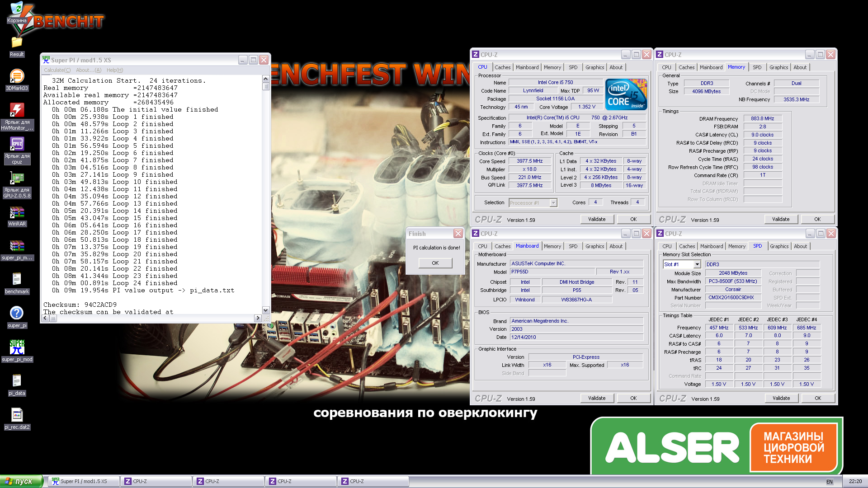The height and width of the screenshot is (488, 868).
Task: Click OK in CPU-Z Mainboard window
Action: 633,398
